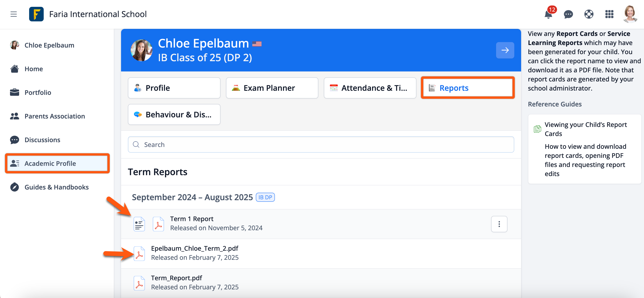Open the apps grid launcher icon
This screenshot has width=644, height=298.
(609, 14)
